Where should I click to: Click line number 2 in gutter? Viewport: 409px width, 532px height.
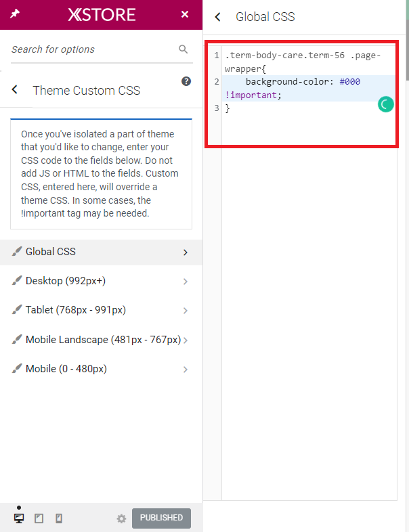(217, 82)
